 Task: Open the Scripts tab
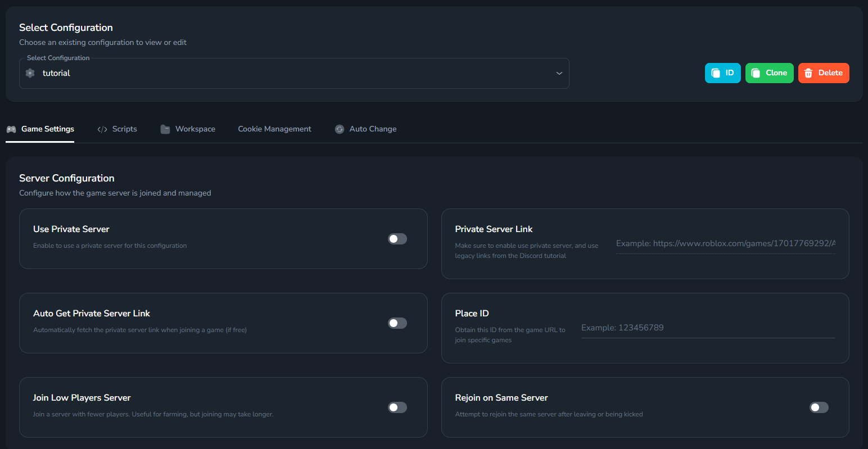pos(117,129)
